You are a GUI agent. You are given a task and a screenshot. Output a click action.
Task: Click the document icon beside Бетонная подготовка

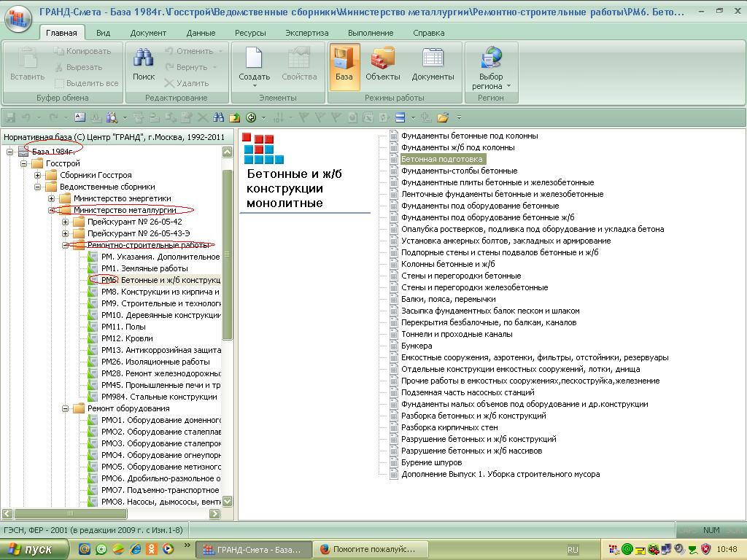click(x=393, y=159)
